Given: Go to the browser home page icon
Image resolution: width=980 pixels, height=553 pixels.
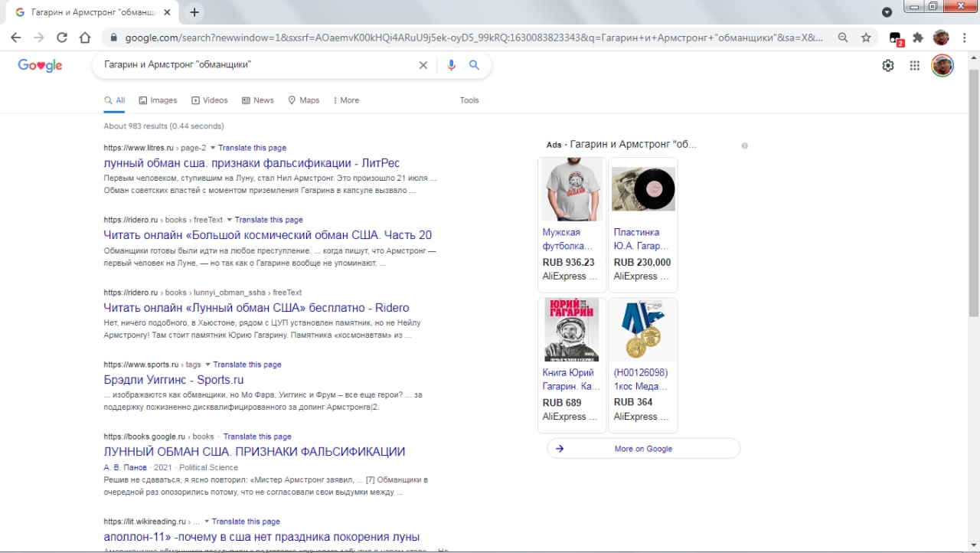Looking at the screenshot, I should tap(85, 38).
